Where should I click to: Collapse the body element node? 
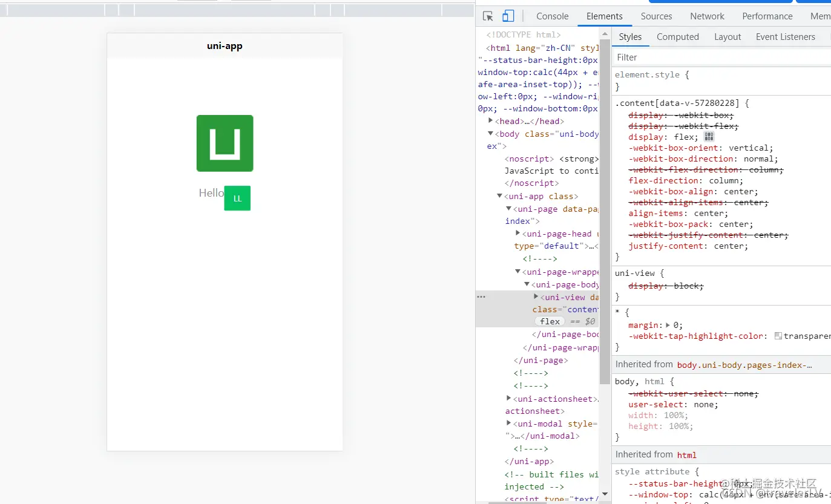pyautogui.click(x=491, y=134)
